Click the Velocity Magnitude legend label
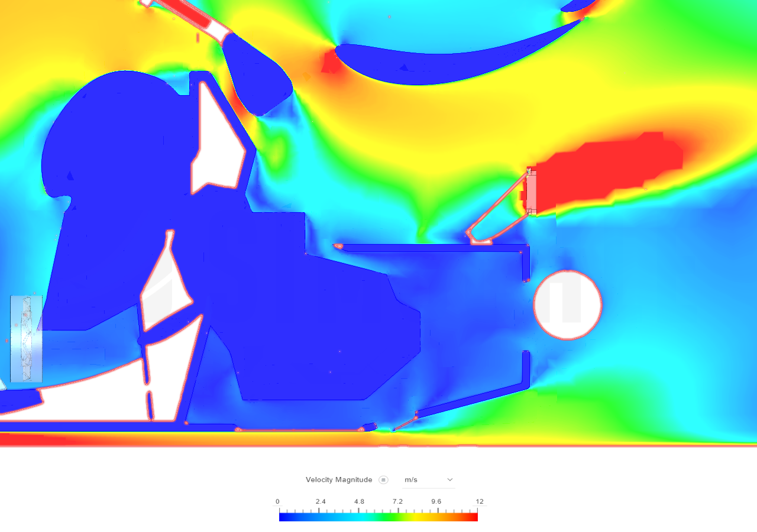The height and width of the screenshot is (532, 757). pyautogui.click(x=339, y=480)
